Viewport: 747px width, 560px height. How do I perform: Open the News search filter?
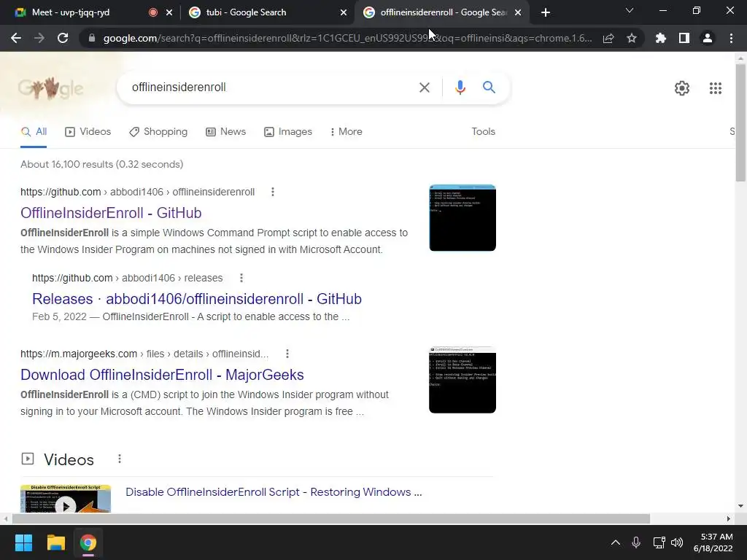click(226, 131)
